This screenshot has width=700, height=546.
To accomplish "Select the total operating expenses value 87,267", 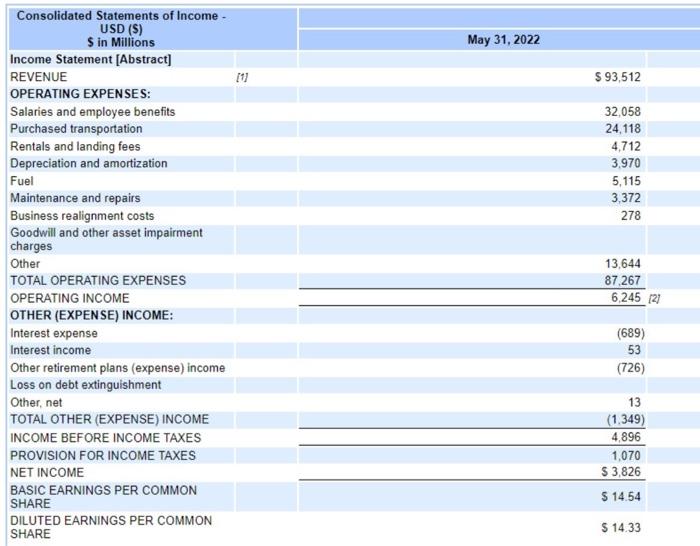I will click(x=623, y=280).
